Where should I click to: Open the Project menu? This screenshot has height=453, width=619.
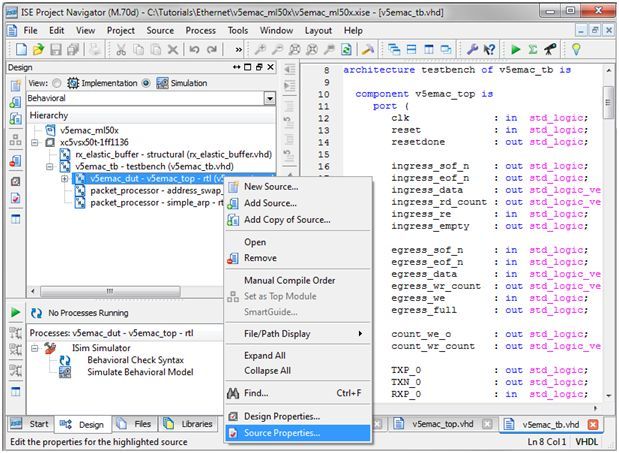(120, 30)
